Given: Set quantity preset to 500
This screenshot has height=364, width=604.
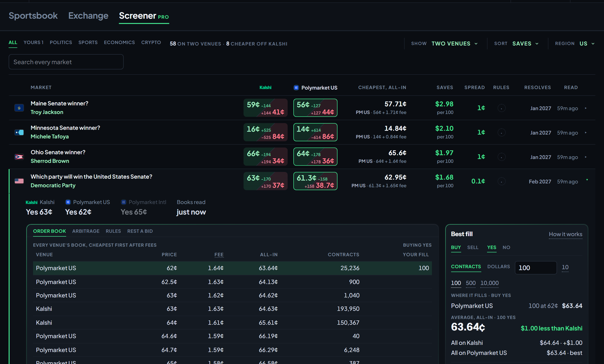Looking at the screenshot, I should coord(471,283).
